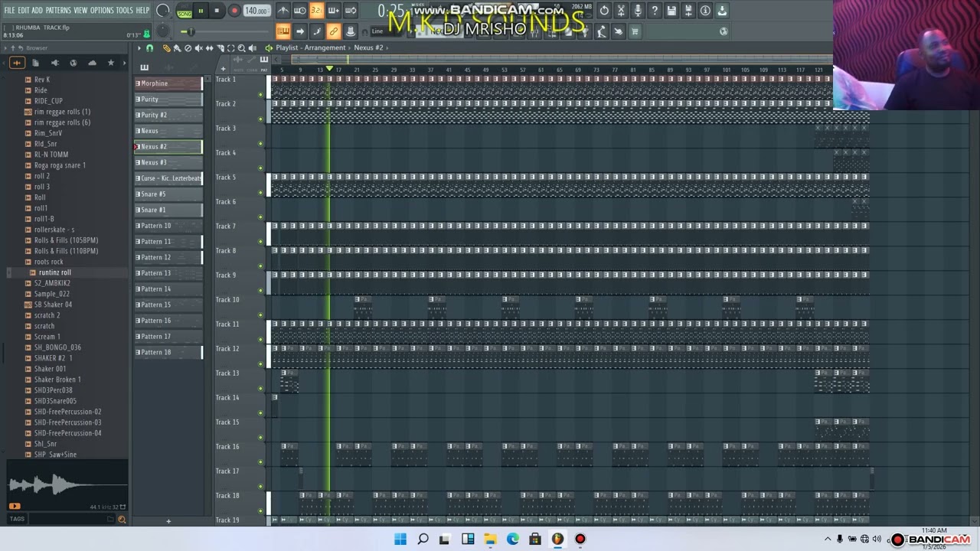Pause playback with the pause button
The image size is (980, 551).
201,11
